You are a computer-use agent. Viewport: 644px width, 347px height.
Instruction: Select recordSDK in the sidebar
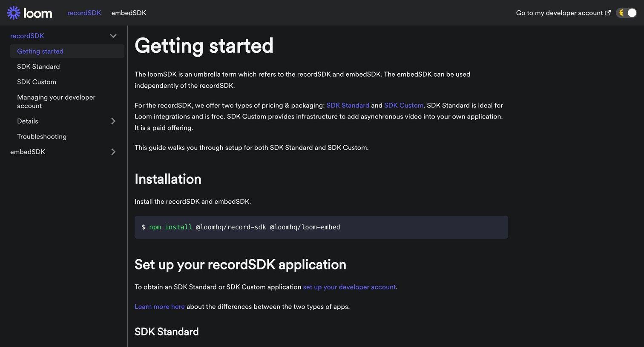[27, 36]
